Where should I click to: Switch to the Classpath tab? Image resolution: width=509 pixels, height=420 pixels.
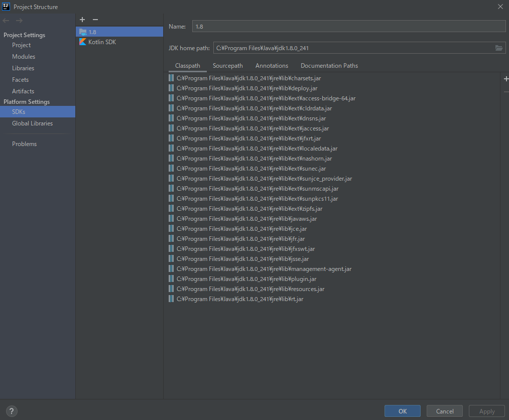point(188,66)
